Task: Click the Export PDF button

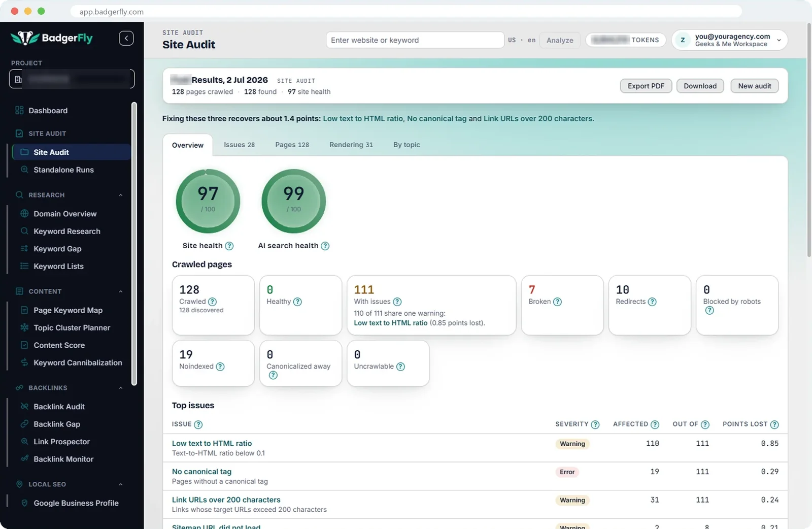Action: (646, 86)
